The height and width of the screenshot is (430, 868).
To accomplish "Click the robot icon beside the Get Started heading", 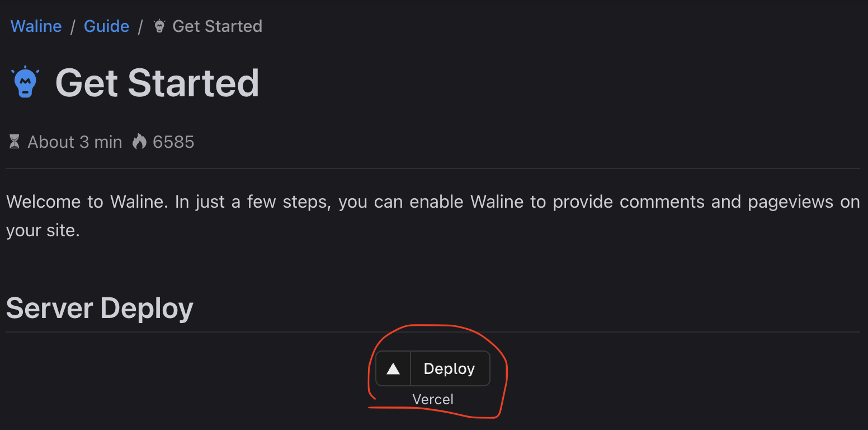I will tap(25, 82).
